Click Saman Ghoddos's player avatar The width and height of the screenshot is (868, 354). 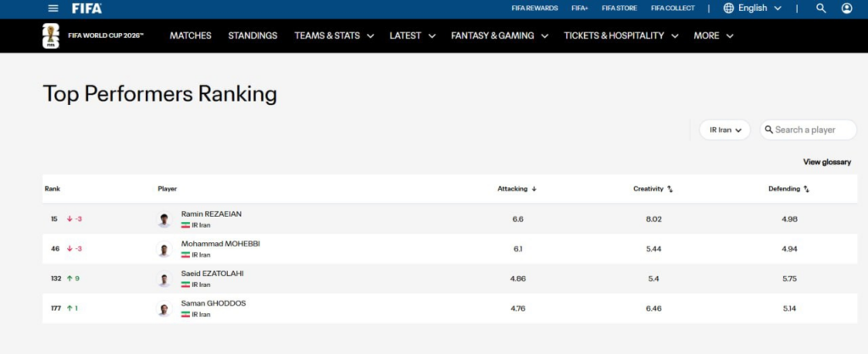(164, 308)
